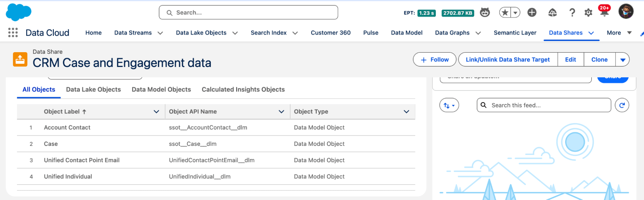Open Object API Name column menu chevron

click(x=281, y=111)
